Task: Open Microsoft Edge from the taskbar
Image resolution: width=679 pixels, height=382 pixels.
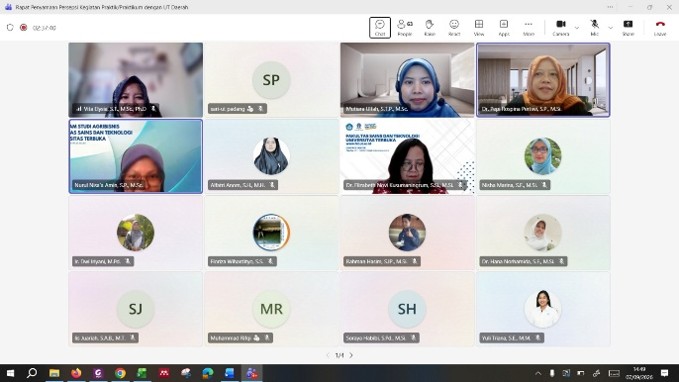Action: (207, 373)
